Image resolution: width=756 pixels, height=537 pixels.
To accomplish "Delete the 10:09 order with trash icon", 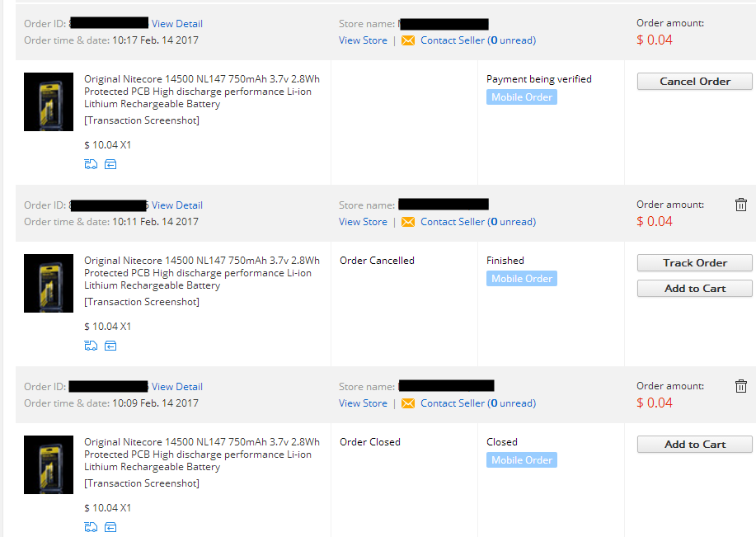I will coord(741,386).
